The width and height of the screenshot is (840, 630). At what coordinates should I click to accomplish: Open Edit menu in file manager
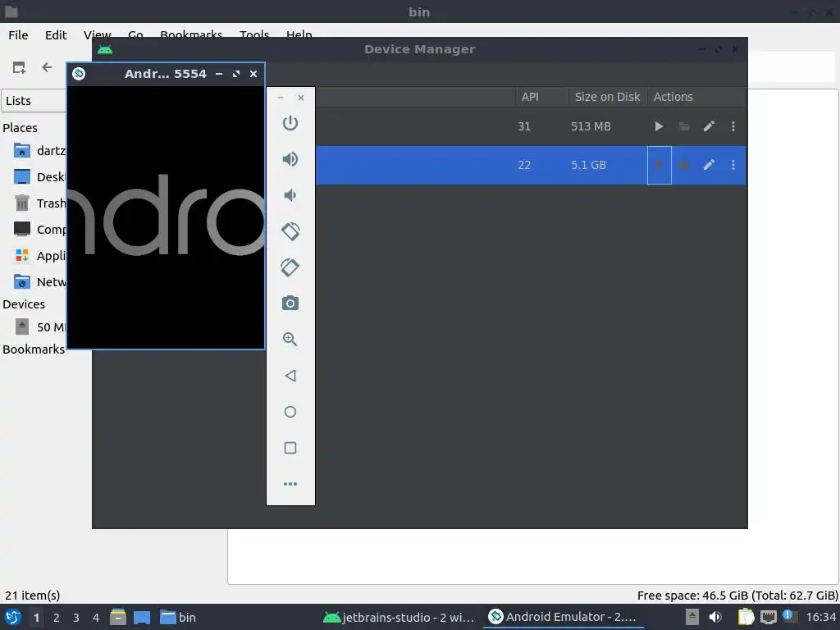(56, 34)
